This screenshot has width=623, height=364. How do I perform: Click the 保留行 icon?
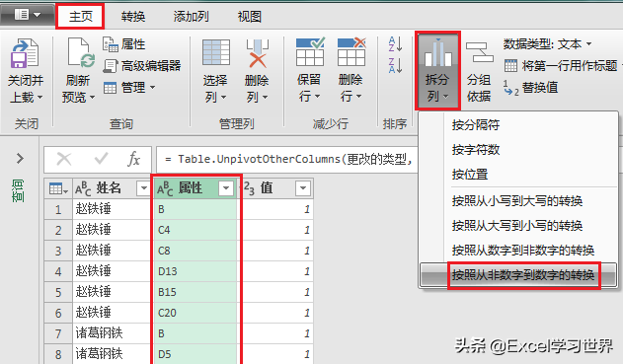click(310, 51)
